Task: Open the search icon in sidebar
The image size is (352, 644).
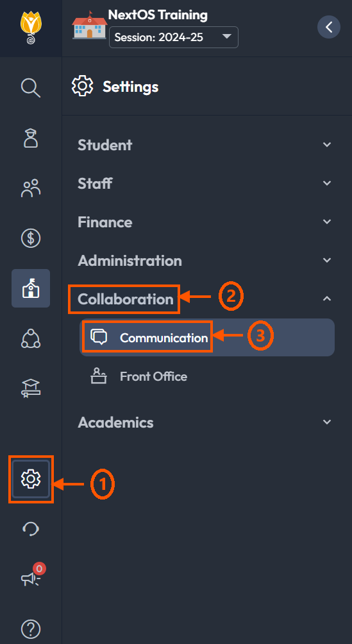Action: click(31, 89)
